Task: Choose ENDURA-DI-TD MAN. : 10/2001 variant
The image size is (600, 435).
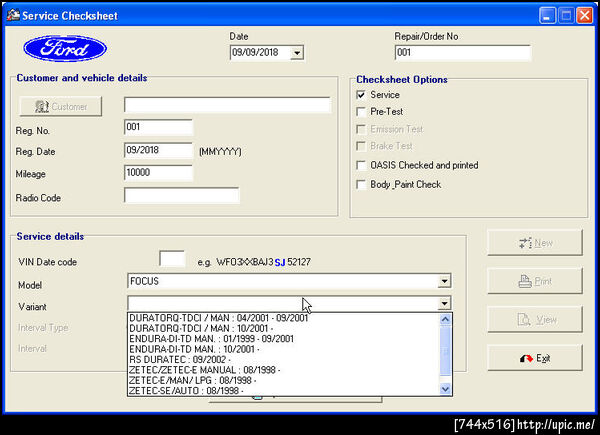Action: click(x=284, y=349)
